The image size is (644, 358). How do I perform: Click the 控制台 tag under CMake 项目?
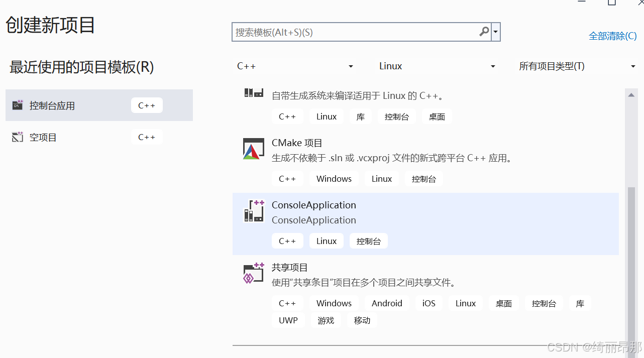click(x=424, y=179)
